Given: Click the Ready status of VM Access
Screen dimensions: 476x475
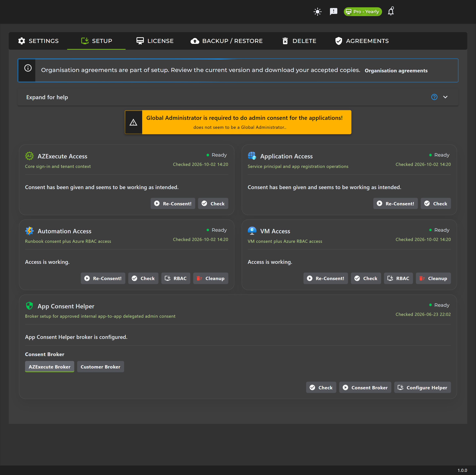Looking at the screenshot, I should point(439,230).
